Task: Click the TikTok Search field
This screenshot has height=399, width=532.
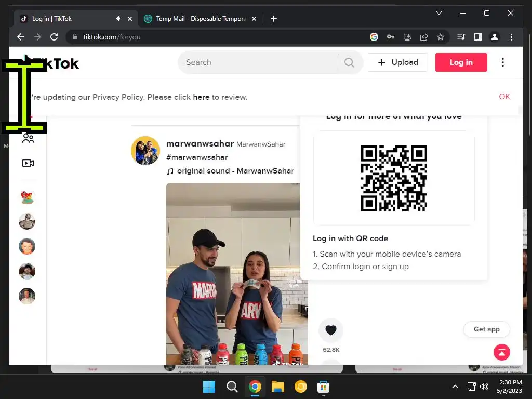Action: 260,62
